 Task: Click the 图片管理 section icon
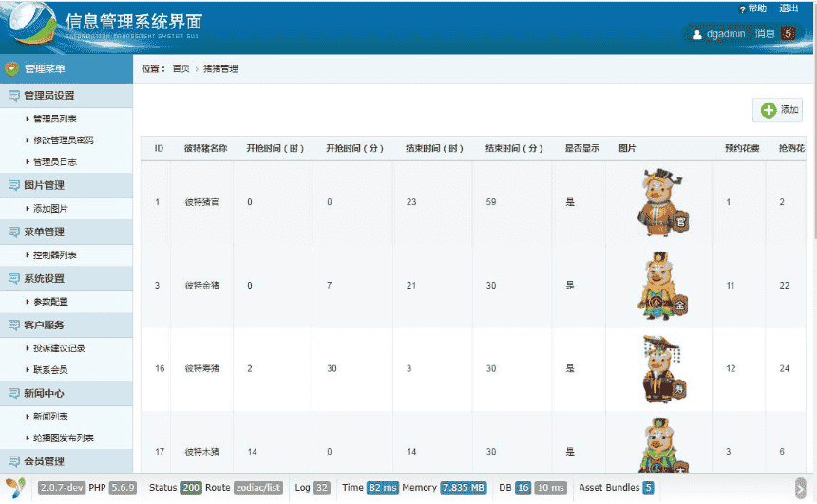(13, 186)
